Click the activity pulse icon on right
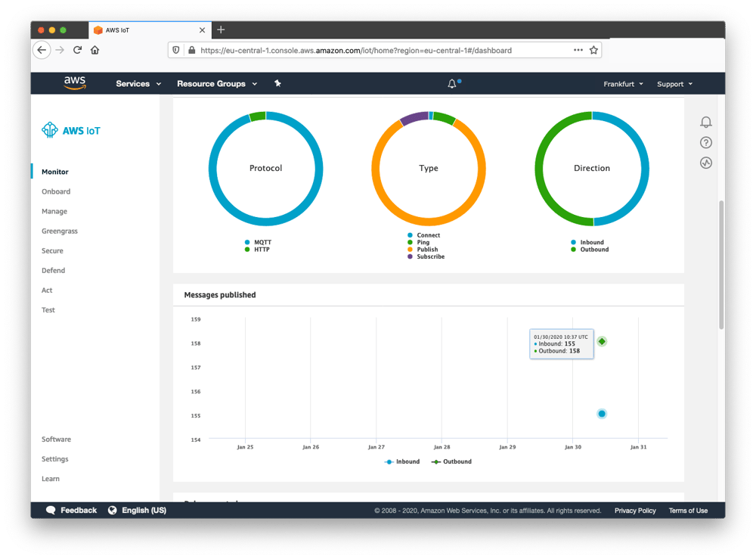 (x=706, y=163)
